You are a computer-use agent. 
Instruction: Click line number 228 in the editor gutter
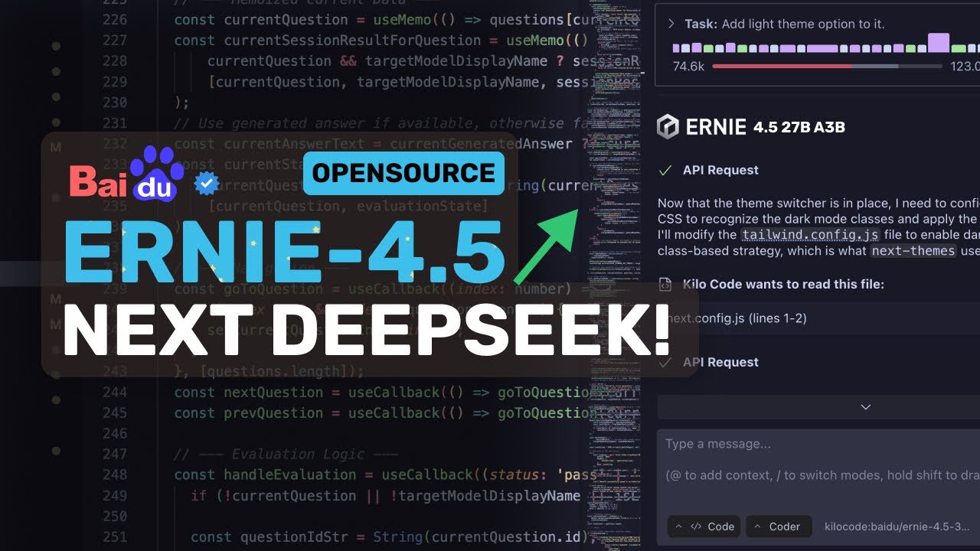point(113,60)
